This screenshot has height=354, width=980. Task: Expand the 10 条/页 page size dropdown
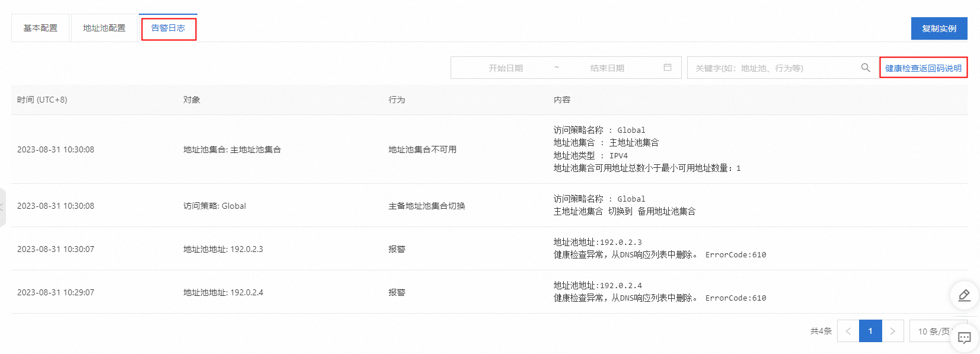point(933,331)
